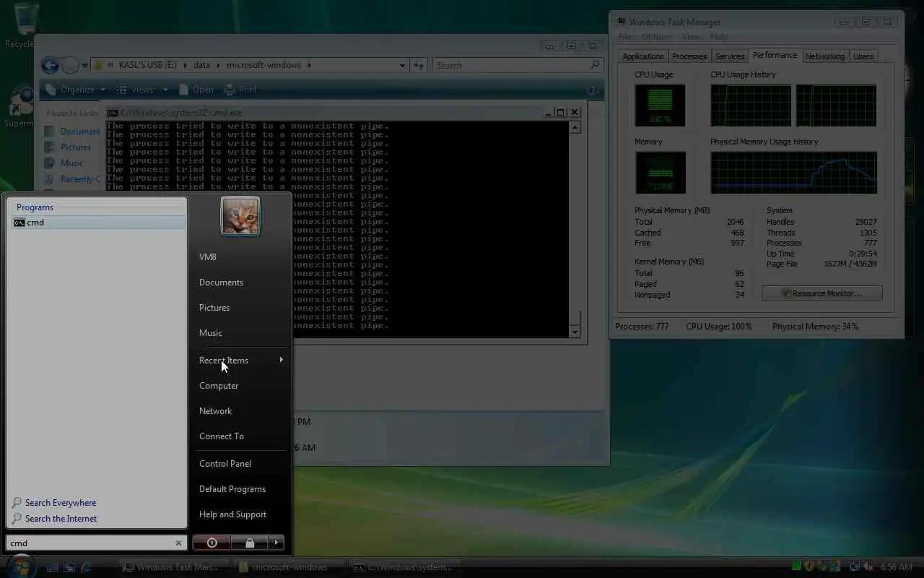Click Explorer Forward arrow button
924x578 pixels.
point(70,66)
